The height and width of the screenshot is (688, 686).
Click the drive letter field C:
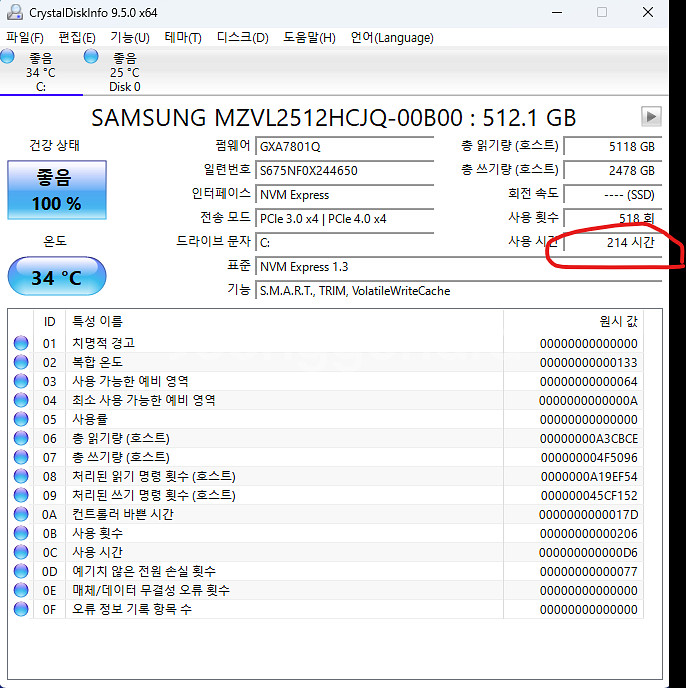click(345, 243)
